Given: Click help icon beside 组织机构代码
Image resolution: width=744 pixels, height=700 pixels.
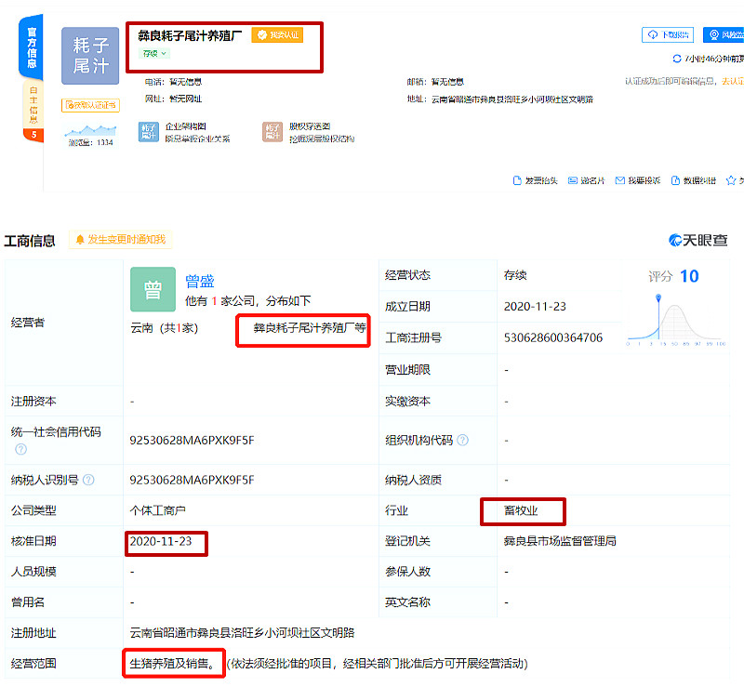Looking at the screenshot, I should click(462, 440).
